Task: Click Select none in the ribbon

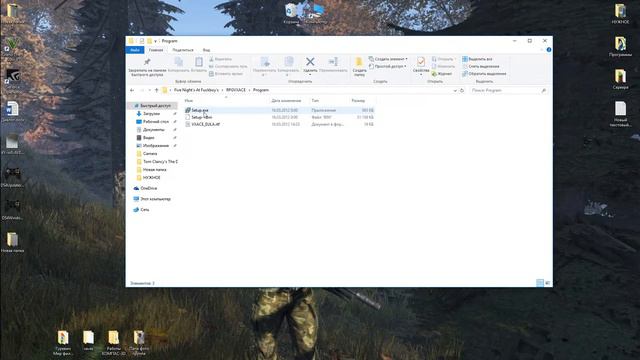Action: tap(481, 66)
